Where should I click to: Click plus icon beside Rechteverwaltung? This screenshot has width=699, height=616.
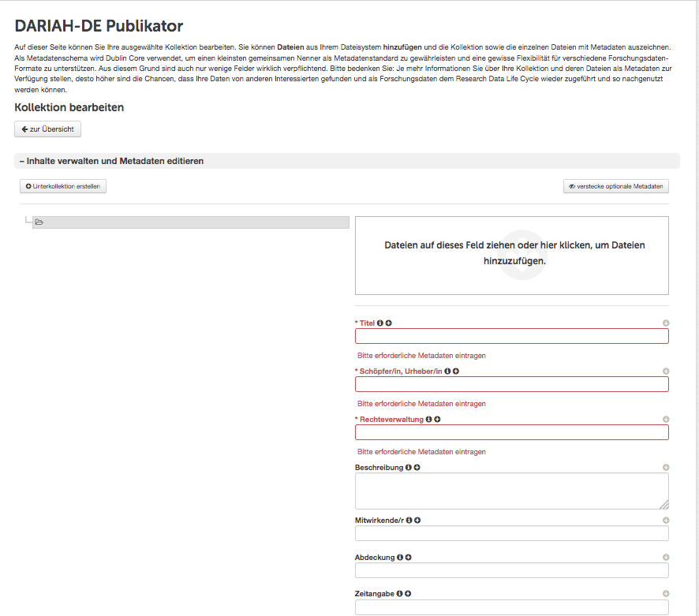click(x=437, y=420)
